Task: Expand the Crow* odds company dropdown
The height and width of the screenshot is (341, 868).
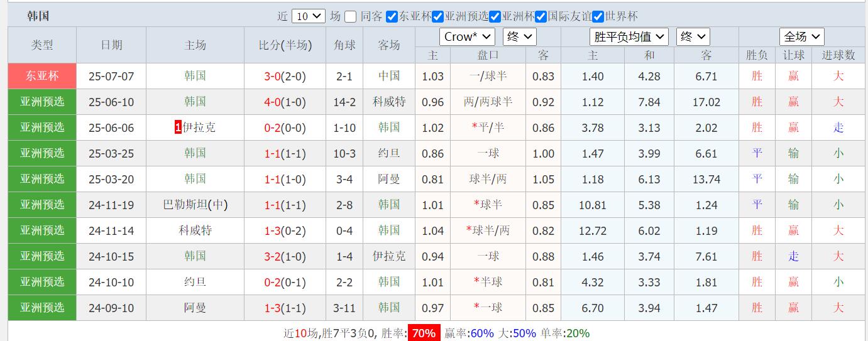Action: (467, 37)
